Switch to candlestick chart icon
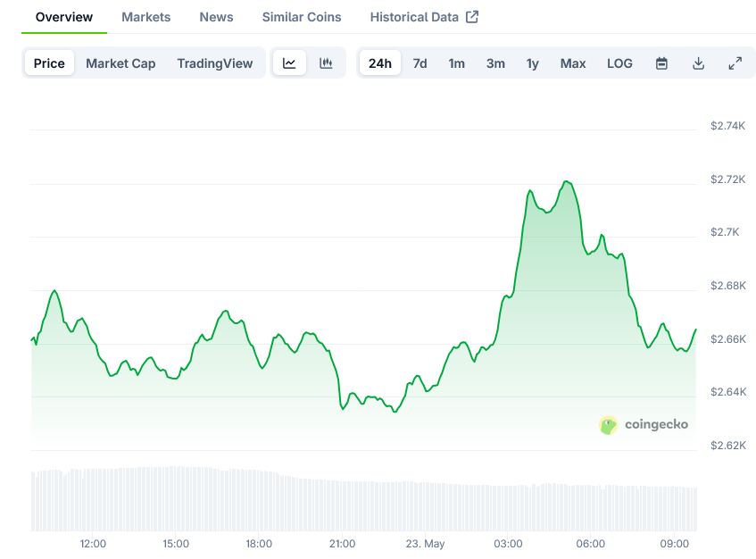Image resolution: width=756 pixels, height=559 pixels. [x=326, y=63]
